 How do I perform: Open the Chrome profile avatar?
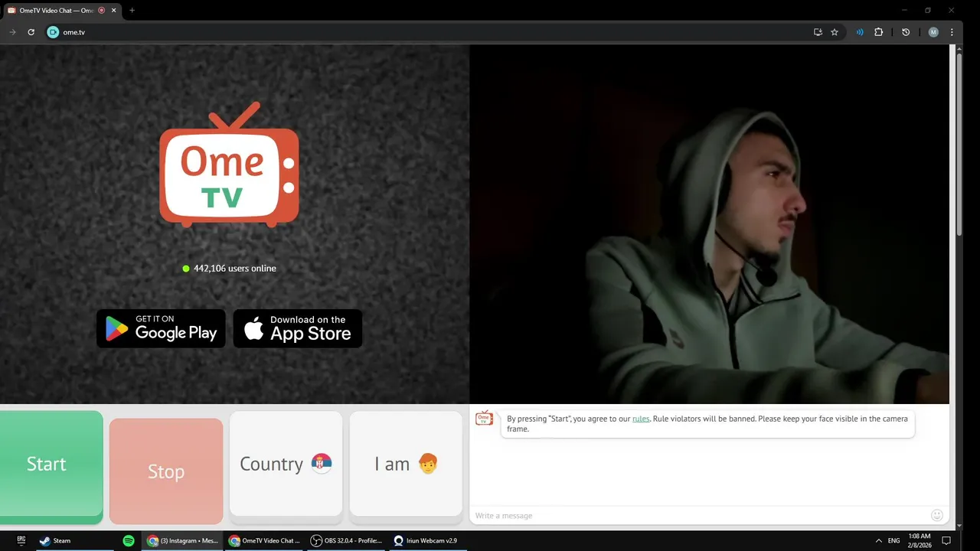pyautogui.click(x=933, y=32)
